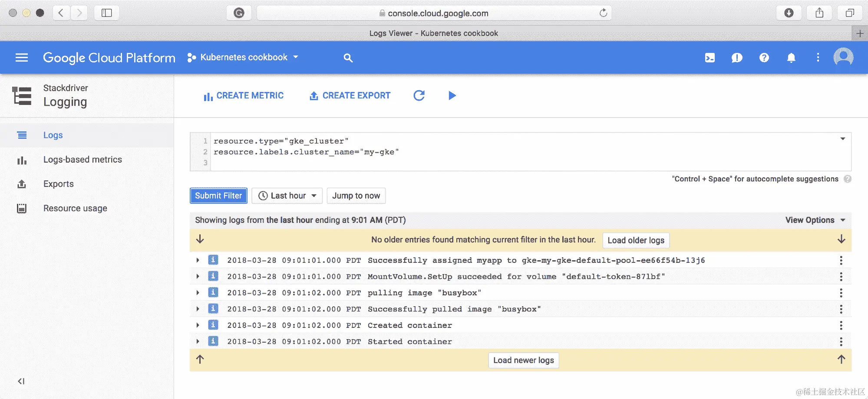
Task: Click the Stackdriver Logging product icon
Action: click(x=22, y=96)
